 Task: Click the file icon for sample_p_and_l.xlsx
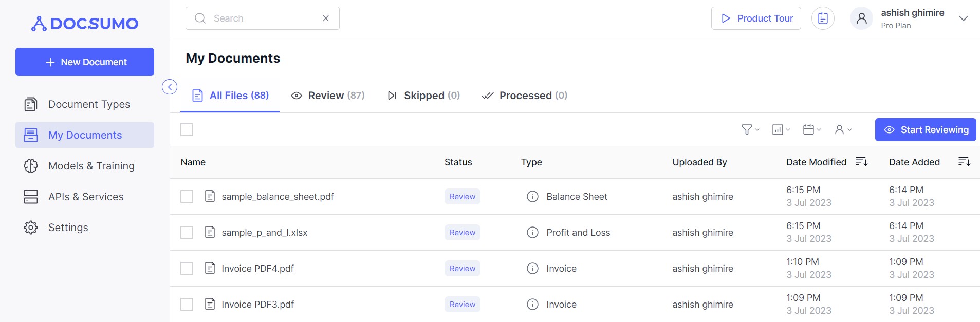point(210,232)
